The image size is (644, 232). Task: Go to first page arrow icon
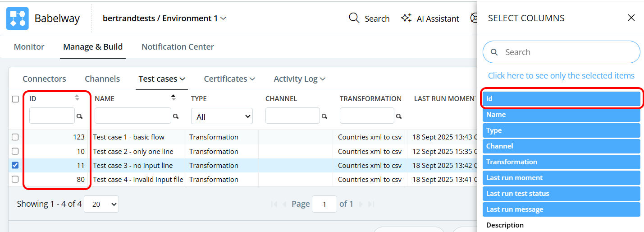tap(274, 204)
